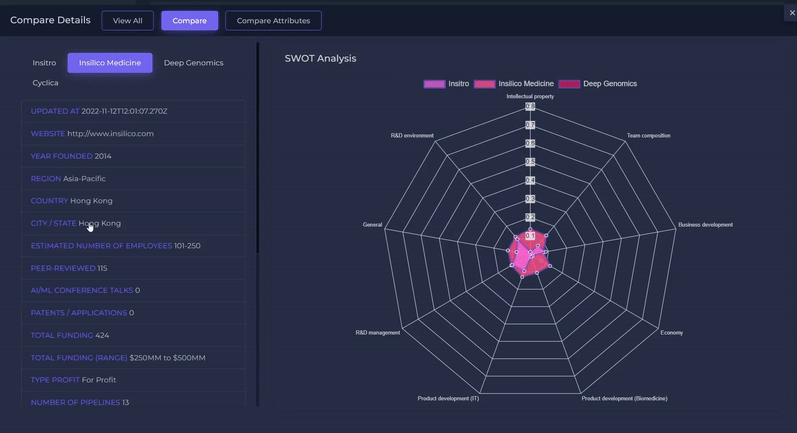Click the insilico.com website URL
The width and height of the screenshot is (797, 433).
pos(110,134)
